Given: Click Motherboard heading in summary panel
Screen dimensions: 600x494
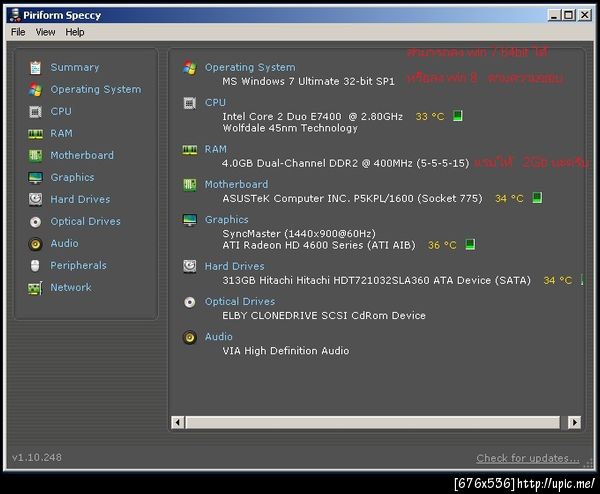Looking at the screenshot, I should click(x=236, y=184).
